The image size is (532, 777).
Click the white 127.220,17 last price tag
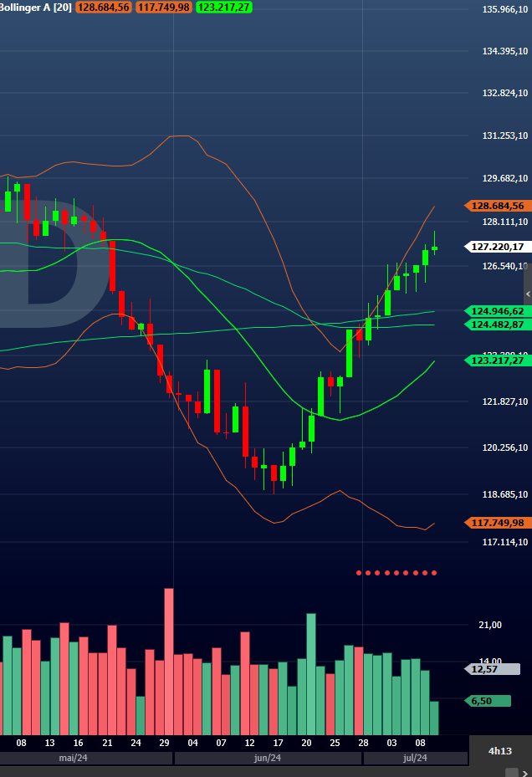point(498,246)
